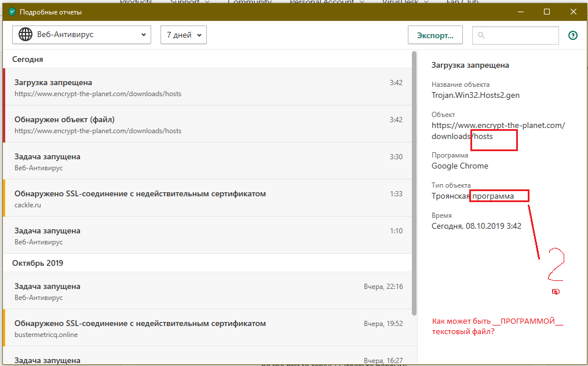
Task: Expand the 7 дней period dropdown
Action: 183,35
